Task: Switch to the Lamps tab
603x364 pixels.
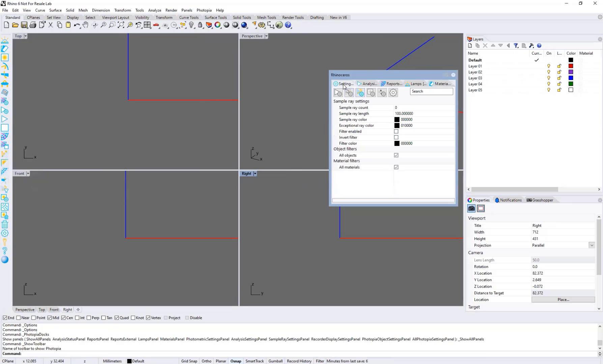Action: (x=416, y=84)
